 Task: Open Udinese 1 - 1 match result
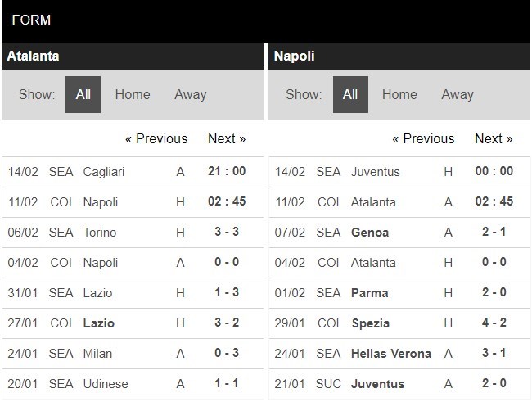pyautogui.click(x=227, y=384)
